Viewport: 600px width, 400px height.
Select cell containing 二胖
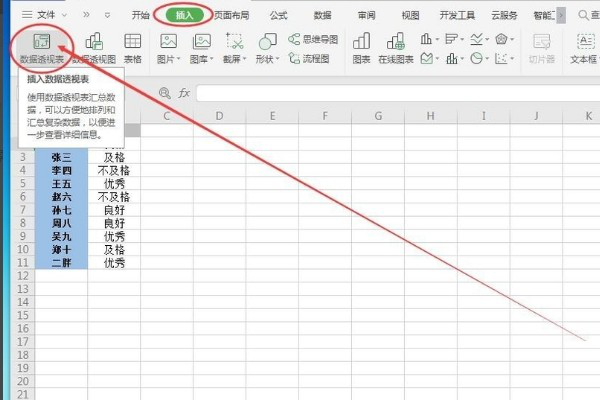(x=61, y=263)
